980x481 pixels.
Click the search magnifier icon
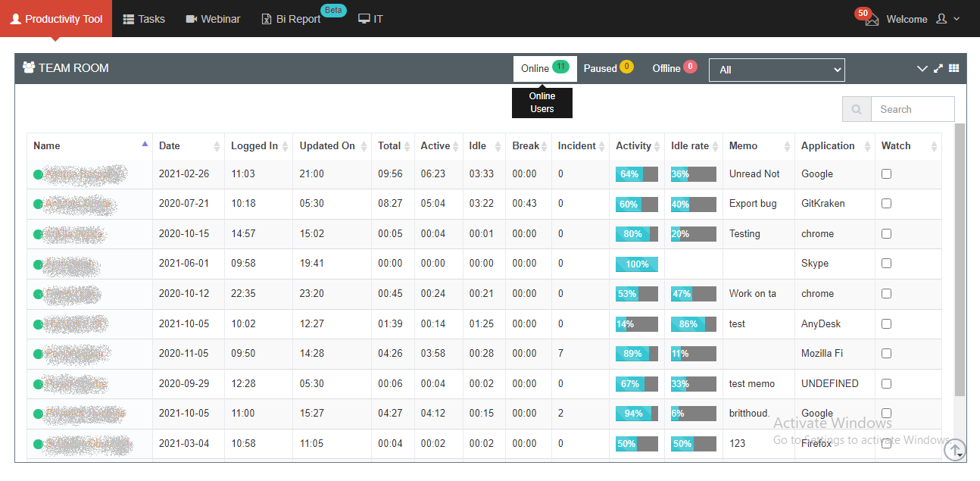(857, 109)
